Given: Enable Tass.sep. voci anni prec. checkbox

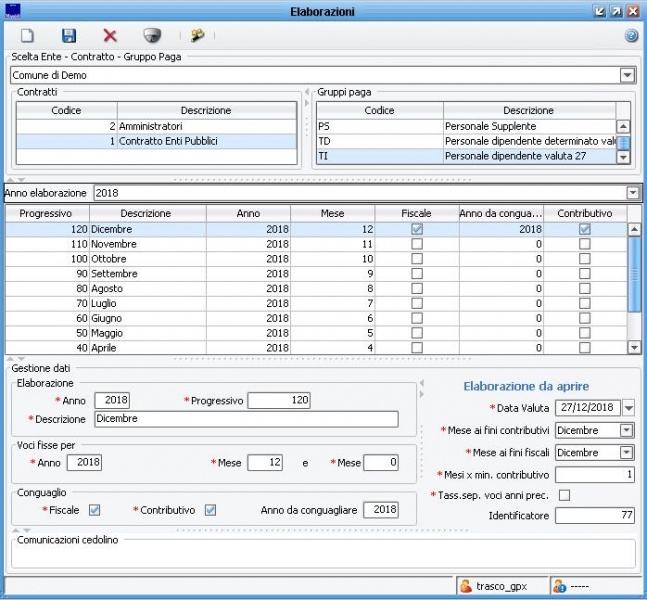Looking at the screenshot, I should pyautogui.click(x=564, y=495).
